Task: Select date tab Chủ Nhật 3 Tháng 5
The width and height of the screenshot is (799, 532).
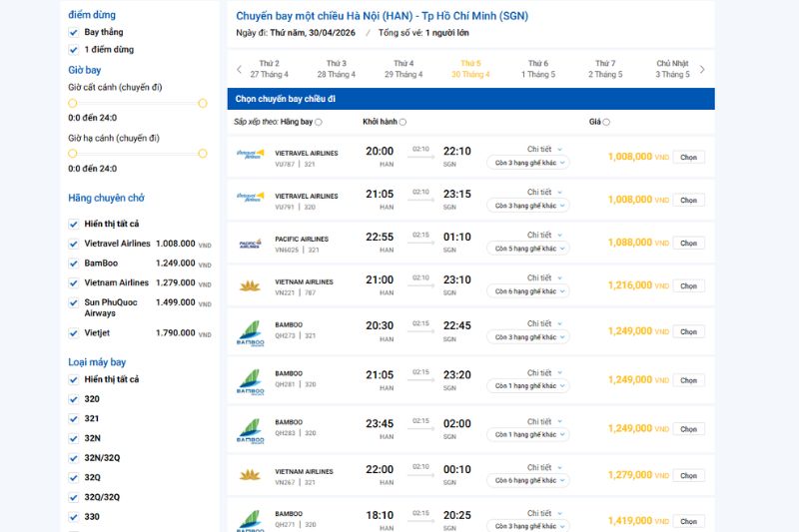Action: pyautogui.click(x=672, y=69)
